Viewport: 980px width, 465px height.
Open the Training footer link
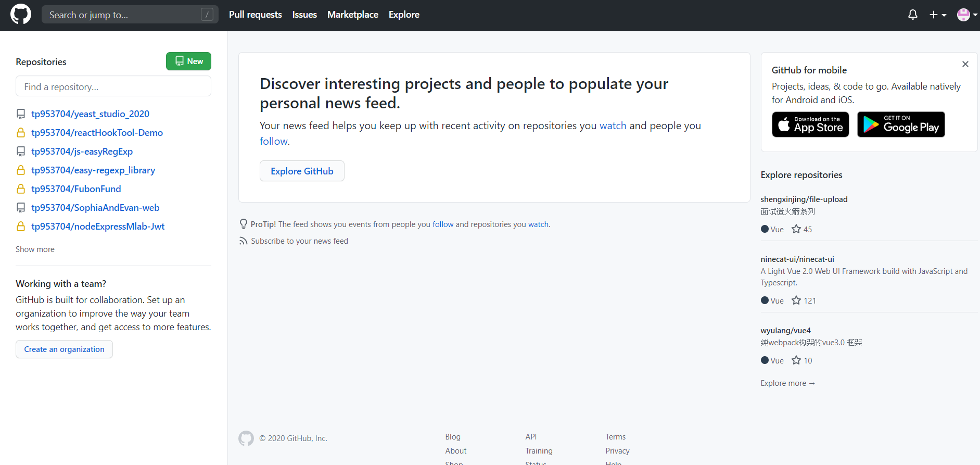[x=539, y=451]
